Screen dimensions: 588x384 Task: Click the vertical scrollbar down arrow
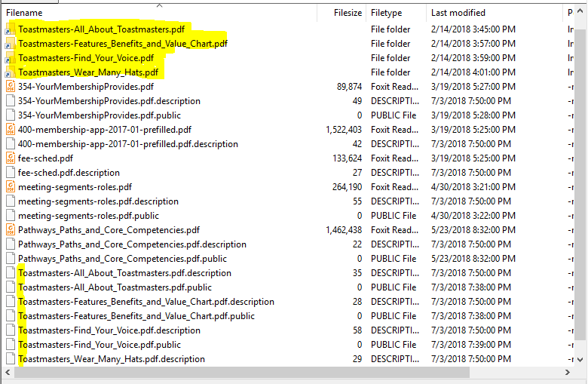tap(580, 360)
